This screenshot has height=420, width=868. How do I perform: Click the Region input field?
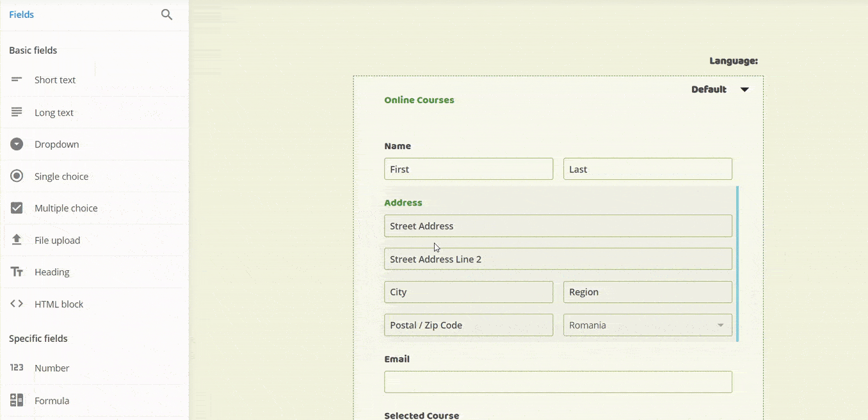648,292
